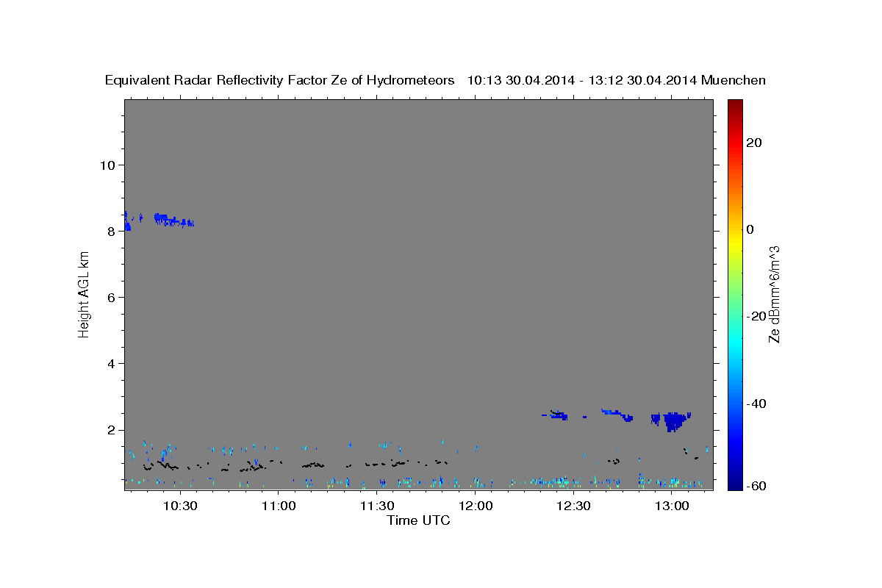Click the colorbar value label -40
This screenshot has width=882, height=588.
[756, 403]
